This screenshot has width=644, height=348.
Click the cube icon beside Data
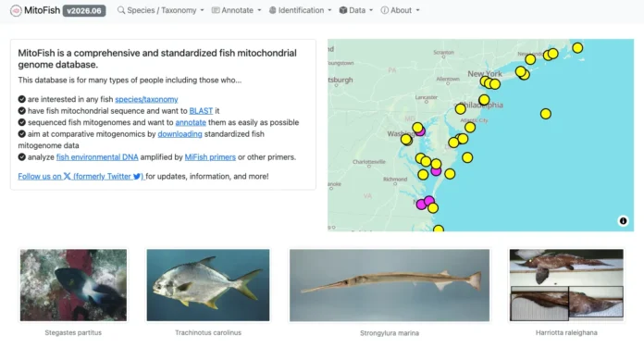pyautogui.click(x=343, y=10)
